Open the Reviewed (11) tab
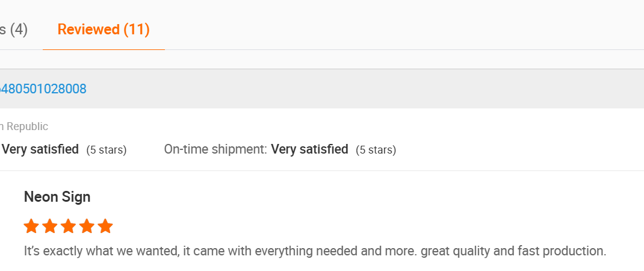 (104, 30)
